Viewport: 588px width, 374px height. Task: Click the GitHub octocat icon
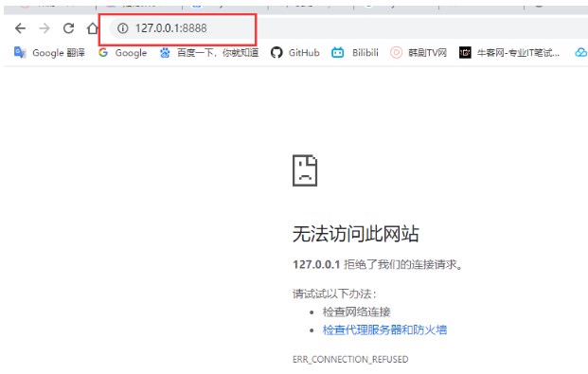[276, 52]
